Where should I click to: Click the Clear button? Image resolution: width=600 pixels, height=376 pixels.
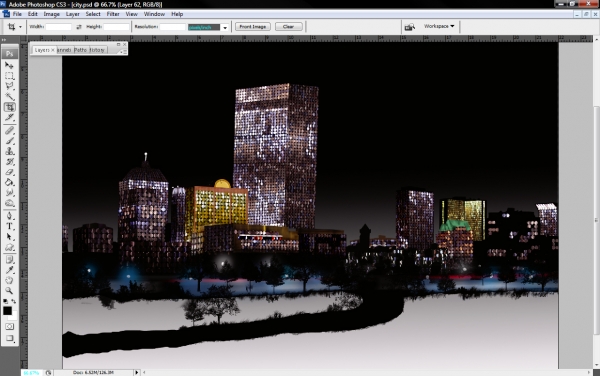point(289,27)
